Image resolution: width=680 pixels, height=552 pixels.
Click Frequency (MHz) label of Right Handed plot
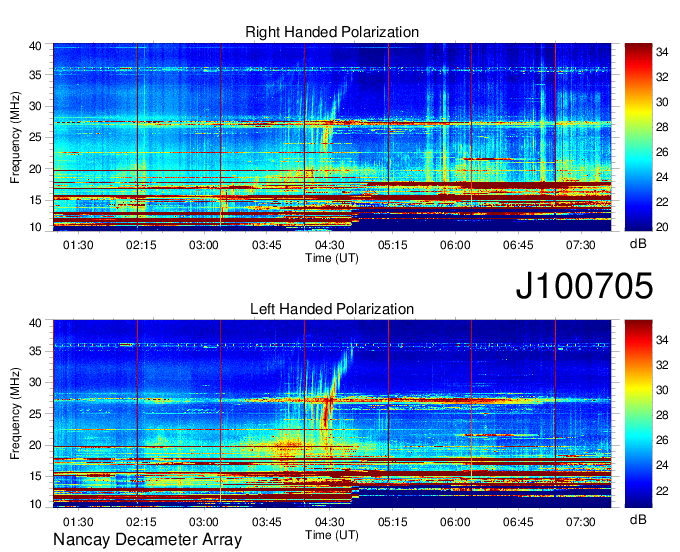[x=15, y=137]
